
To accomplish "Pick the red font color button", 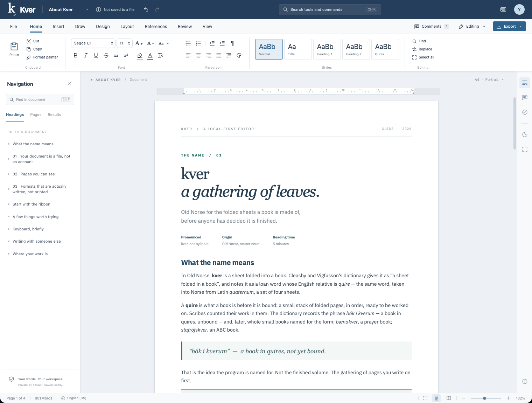I will coord(150,55).
